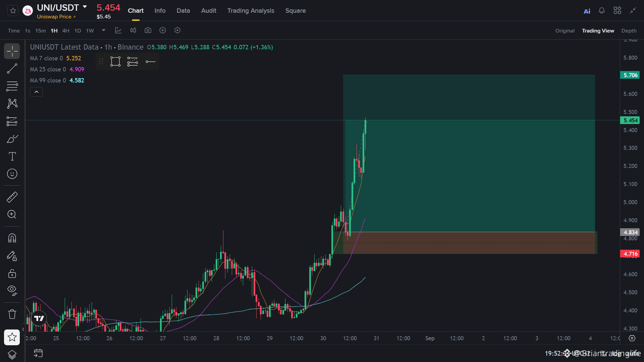Expand the drawing toolbar side arrow
Image resolution: width=644 pixels, height=362 pixels.
point(23,329)
